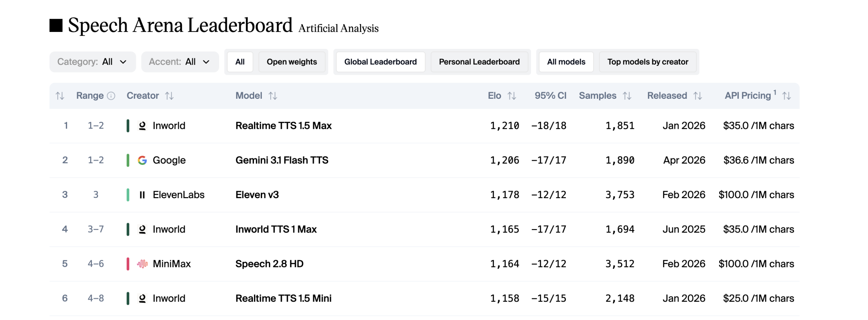Click the ElevenLabs logo icon
The image size is (868, 320).
[x=142, y=195]
